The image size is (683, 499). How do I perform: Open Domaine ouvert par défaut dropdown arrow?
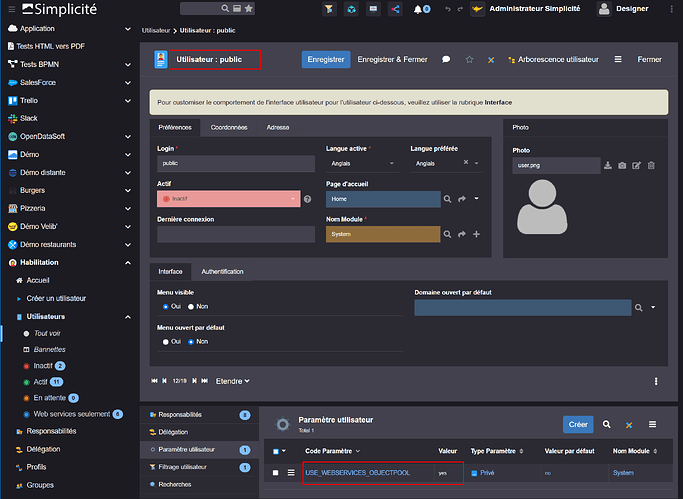point(653,307)
